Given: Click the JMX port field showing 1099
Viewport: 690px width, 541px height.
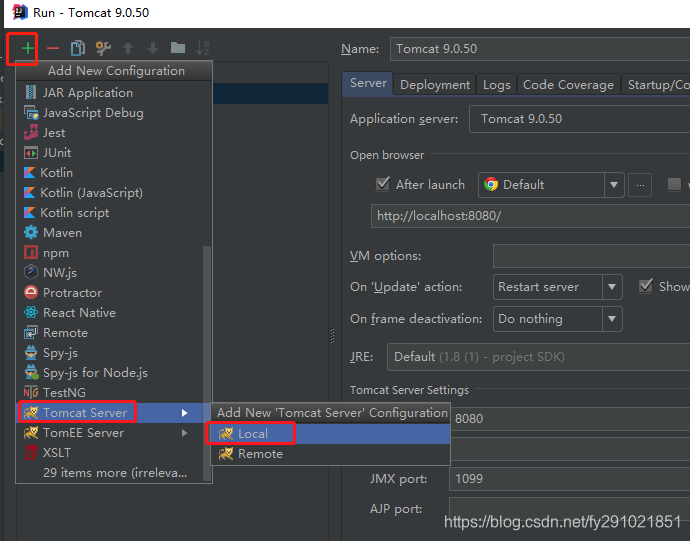Looking at the screenshot, I should 569,479.
